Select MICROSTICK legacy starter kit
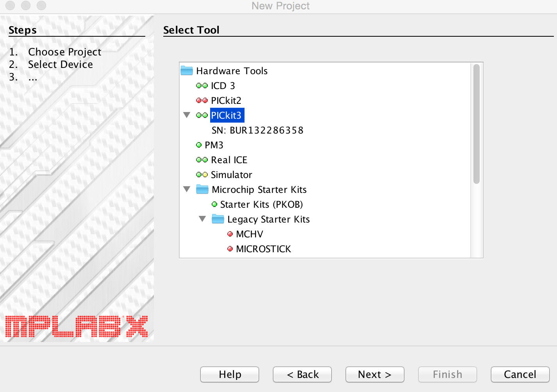557x392 pixels. click(264, 249)
